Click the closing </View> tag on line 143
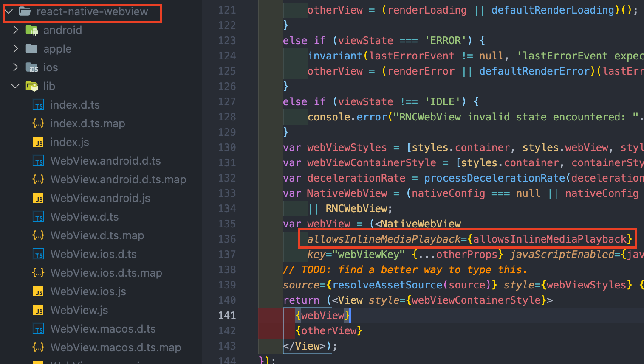Screen dimensions: 644x364 click(x=304, y=346)
